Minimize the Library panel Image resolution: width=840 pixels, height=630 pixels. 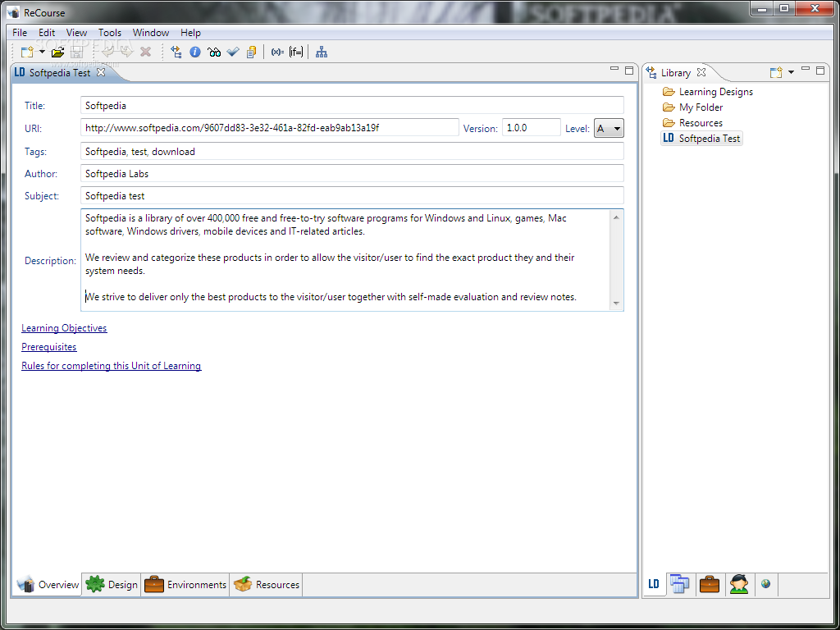click(x=806, y=70)
